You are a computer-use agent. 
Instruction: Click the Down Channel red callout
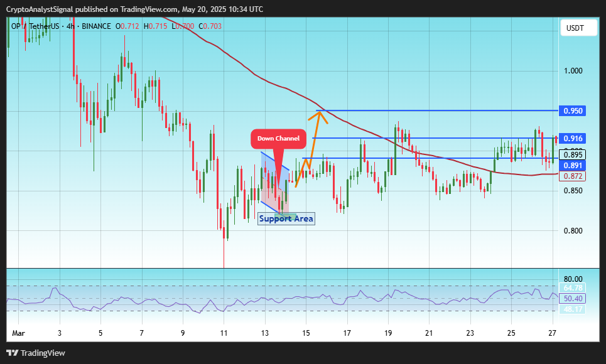[x=278, y=139]
